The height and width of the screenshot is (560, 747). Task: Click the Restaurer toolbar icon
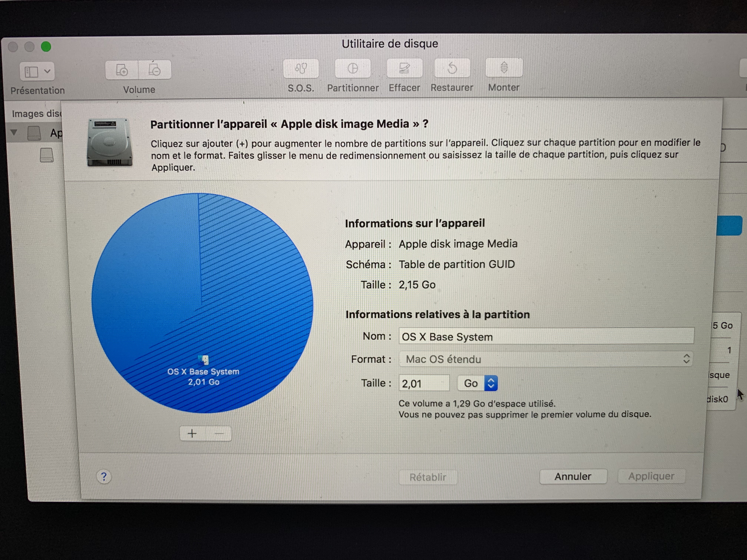[x=452, y=68]
